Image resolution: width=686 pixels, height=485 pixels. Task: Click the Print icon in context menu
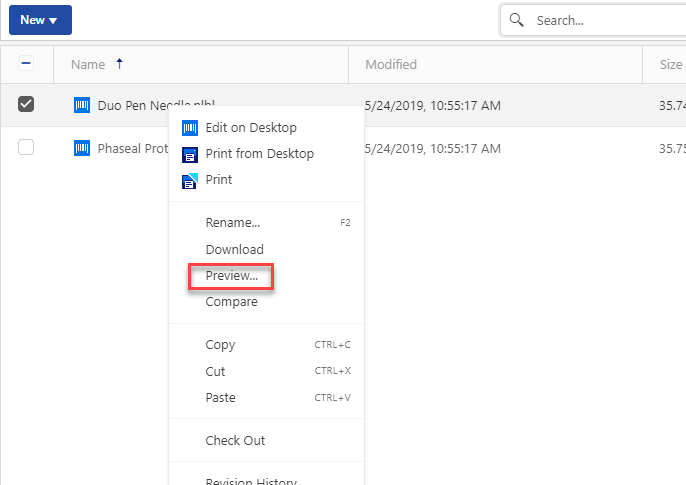189,180
